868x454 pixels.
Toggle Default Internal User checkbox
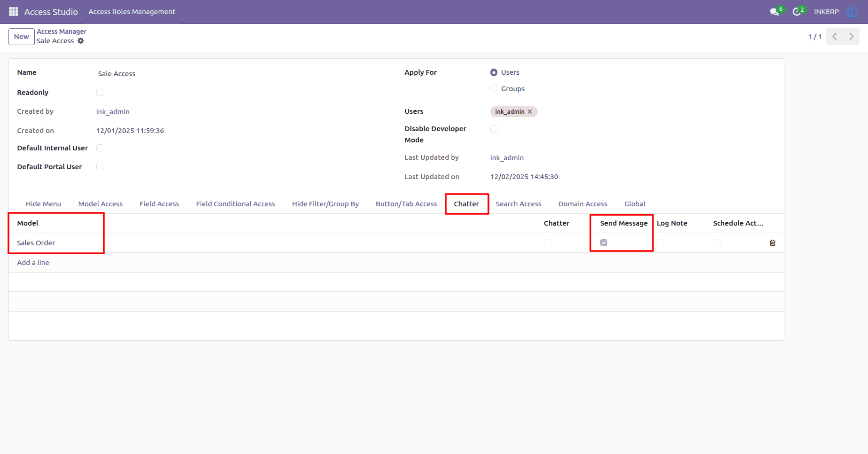(100, 148)
